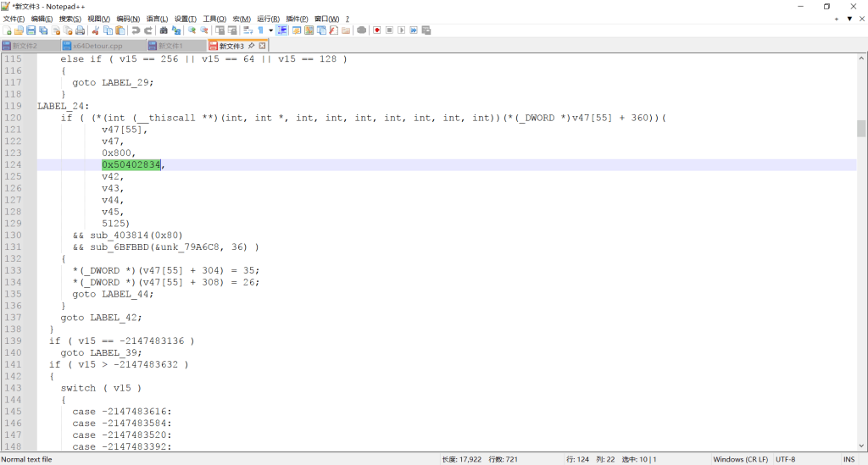
Task: Click the Windows (CR LF) status field
Action: coord(740,459)
